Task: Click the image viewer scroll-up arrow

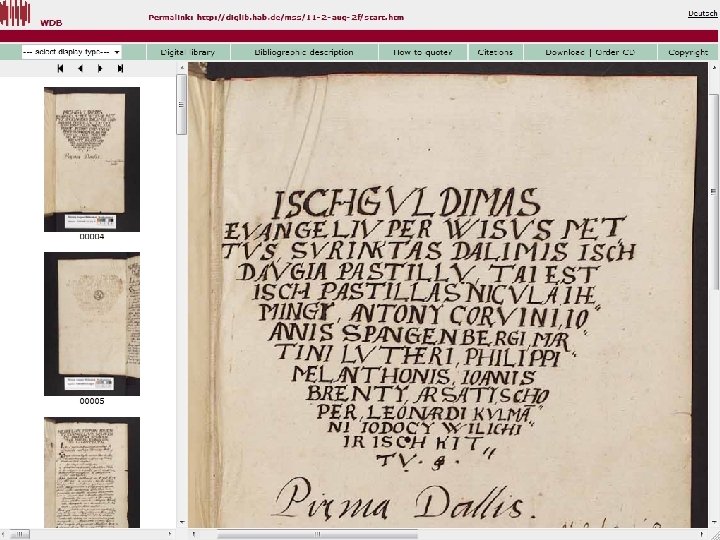Action: click(x=714, y=68)
